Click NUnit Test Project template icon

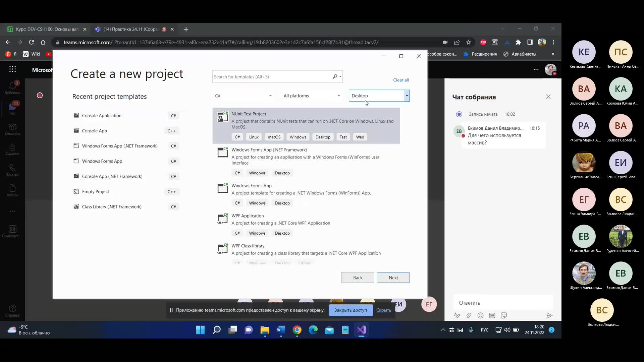click(223, 117)
